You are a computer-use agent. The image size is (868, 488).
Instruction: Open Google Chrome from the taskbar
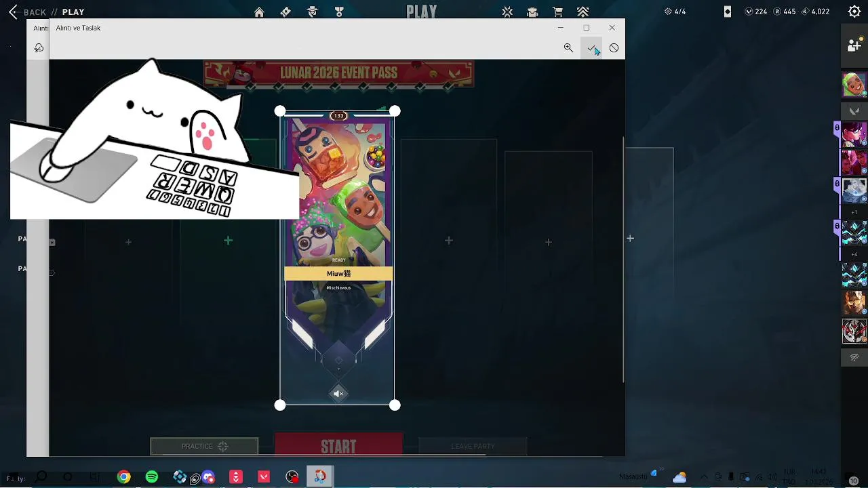pyautogui.click(x=123, y=477)
